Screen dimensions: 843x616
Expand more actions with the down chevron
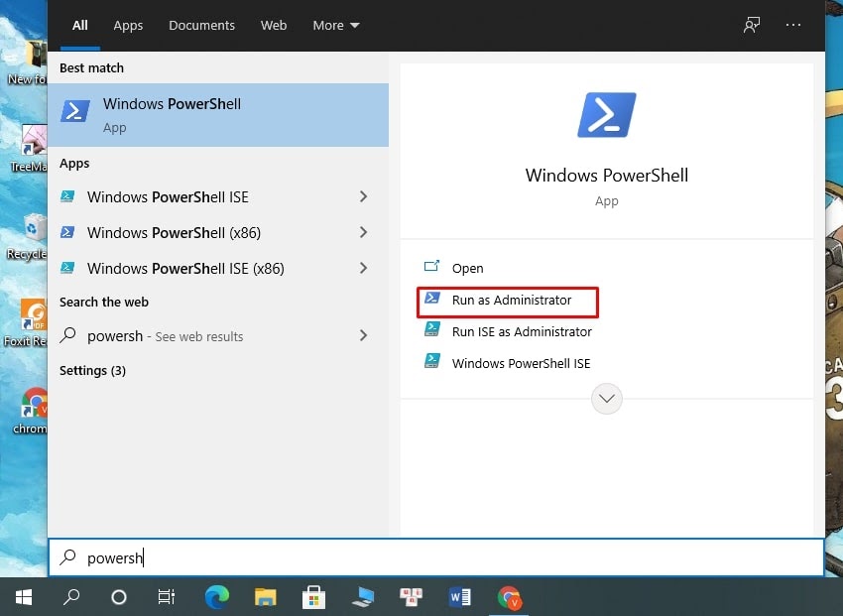[x=606, y=399]
